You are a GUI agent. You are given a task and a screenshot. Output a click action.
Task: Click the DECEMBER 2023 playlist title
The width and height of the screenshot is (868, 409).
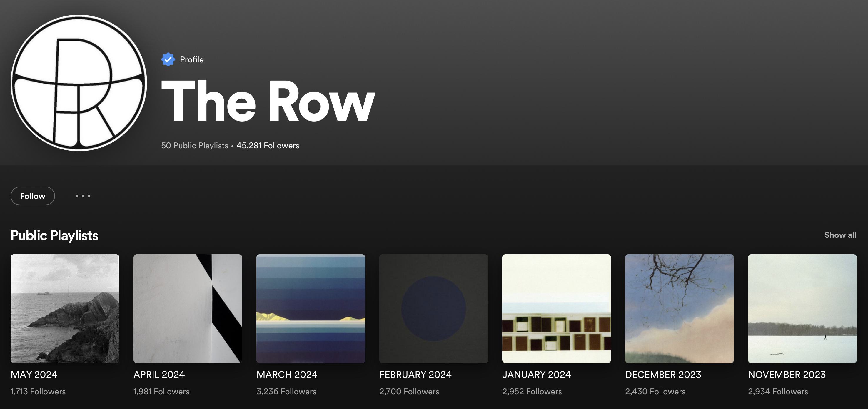(663, 375)
